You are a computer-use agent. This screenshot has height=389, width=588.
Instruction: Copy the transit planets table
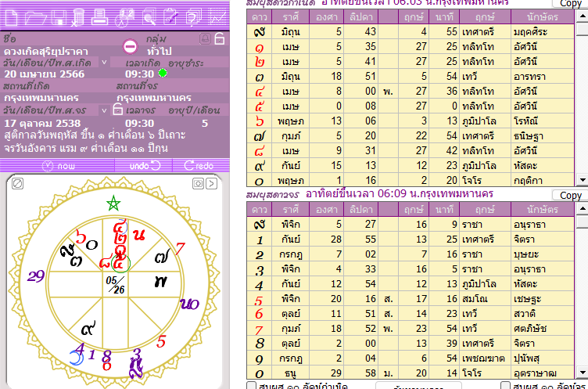[570, 195]
